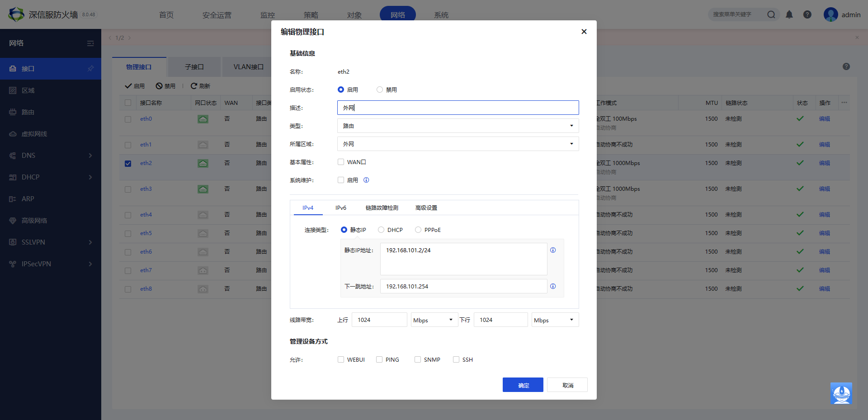The width and height of the screenshot is (868, 420).
Task: Collapse the 网络 sidebar menu icon
Action: coord(90,43)
